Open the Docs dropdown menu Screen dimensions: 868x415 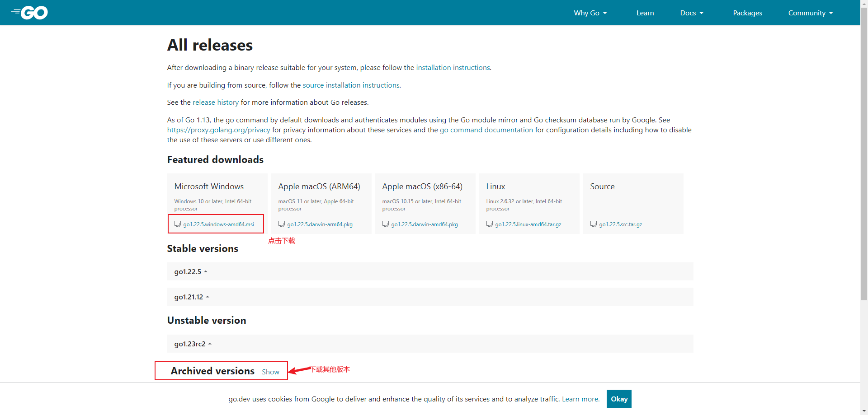(x=692, y=13)
